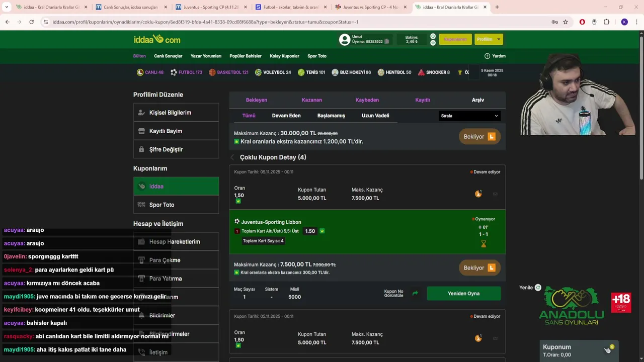
Task: Click the trophy icon after SNOOKER
Action: point(460,72)
